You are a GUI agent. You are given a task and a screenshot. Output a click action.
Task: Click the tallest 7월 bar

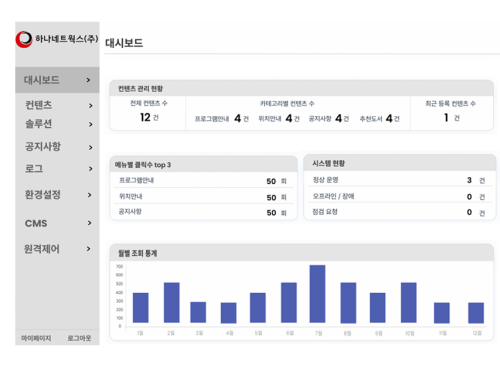(x=317, y=294)
